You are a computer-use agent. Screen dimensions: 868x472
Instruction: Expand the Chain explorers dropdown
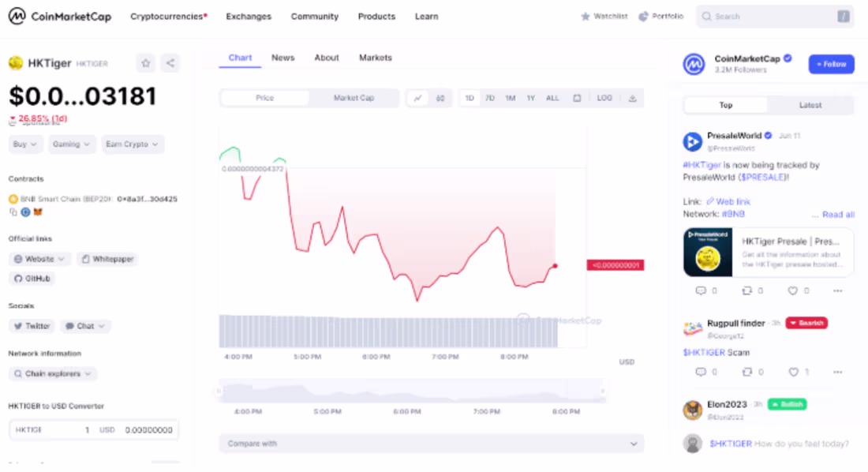pos(53,373)
